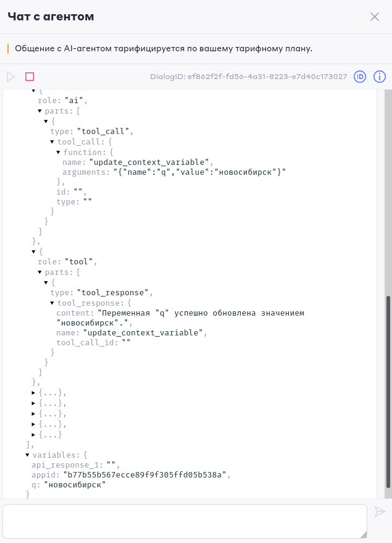Viewport: 392px width, 543px height.
Task: Collapse the object containing role tool
Action: tap(33, 252)
